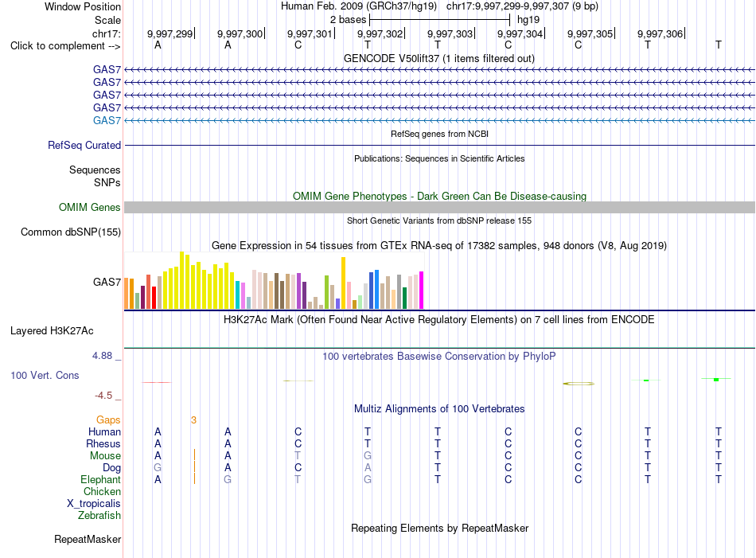The image size is (756, 558).
Task: Click the Mouse 'G' mismatch base in alignment
Action: point(368,456)
